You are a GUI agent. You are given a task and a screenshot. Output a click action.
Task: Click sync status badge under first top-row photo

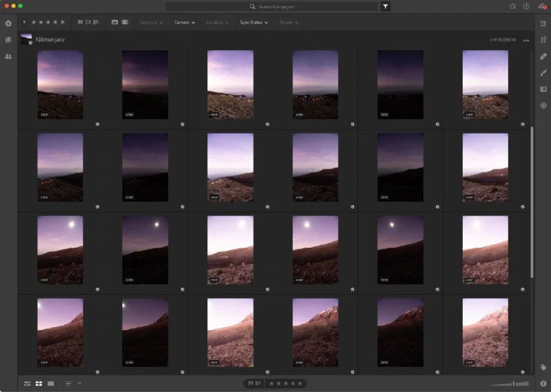click(x=97, y=124)
